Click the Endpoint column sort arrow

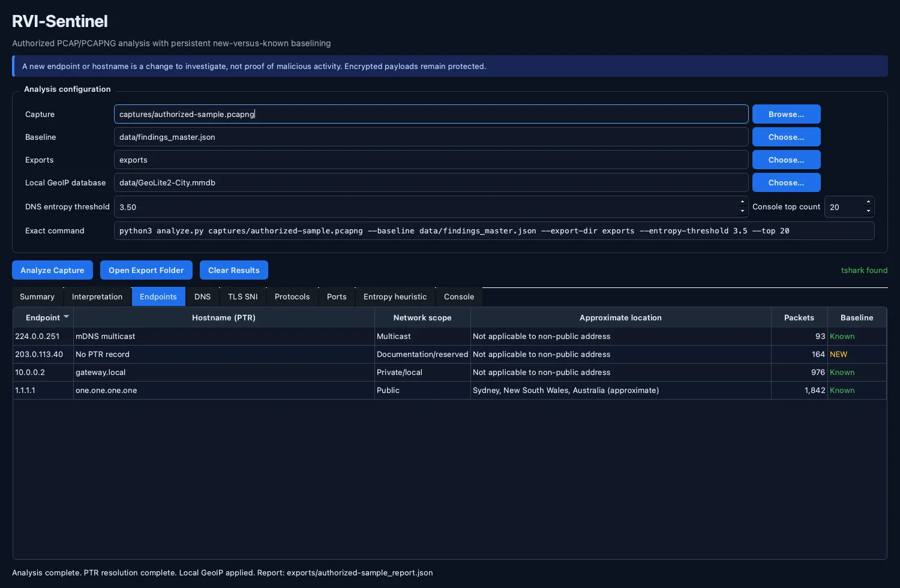pos(67,317)
